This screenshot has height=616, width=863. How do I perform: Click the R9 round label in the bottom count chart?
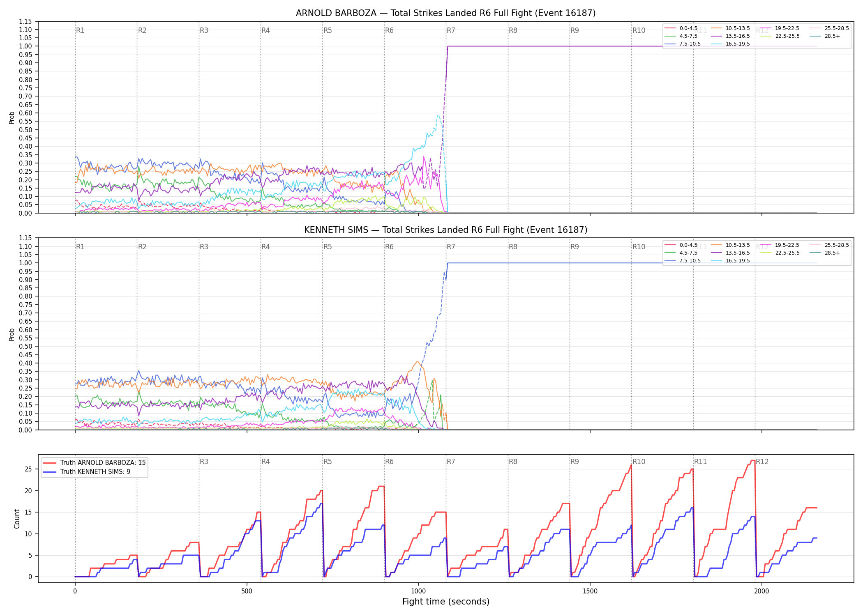[575, 462]
